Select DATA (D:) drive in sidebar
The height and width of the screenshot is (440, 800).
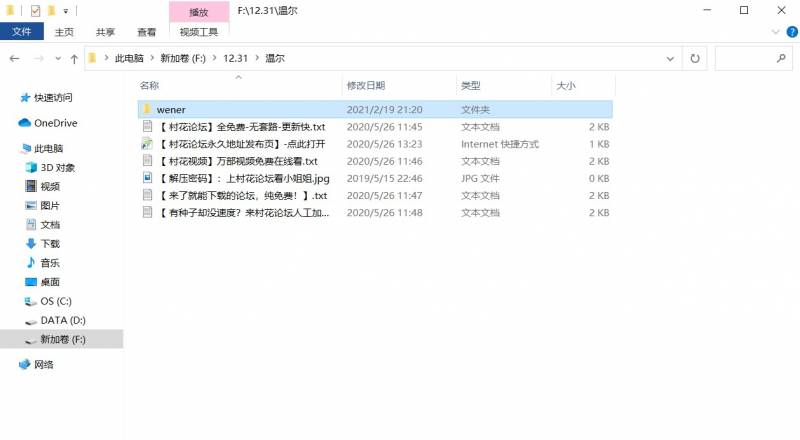click(62, 320)
